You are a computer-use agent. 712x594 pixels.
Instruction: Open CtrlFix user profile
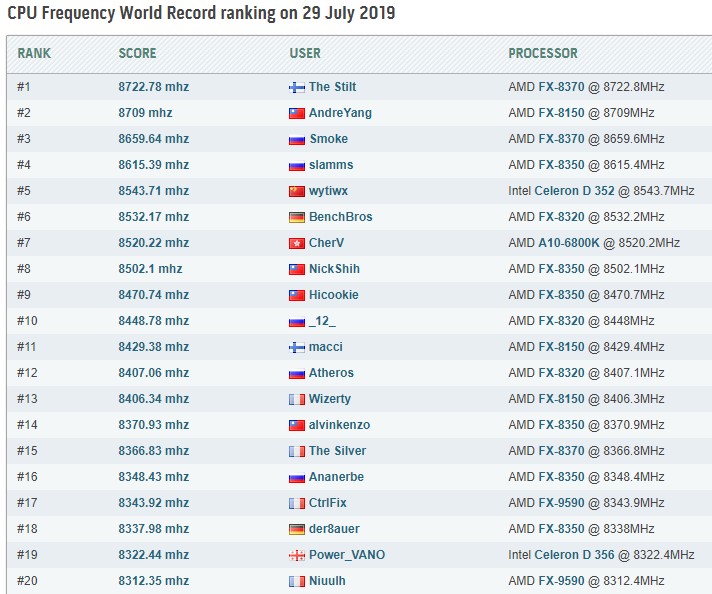pos(327,503)
